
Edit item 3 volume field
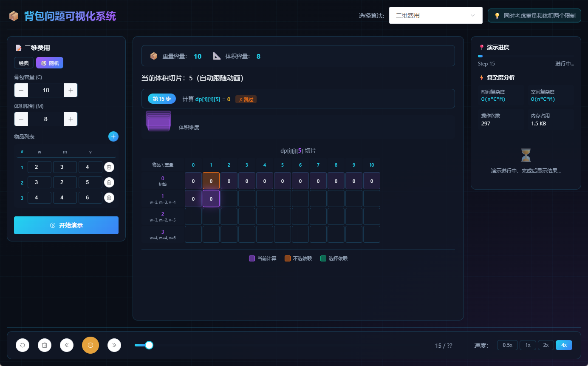[65, 198]
